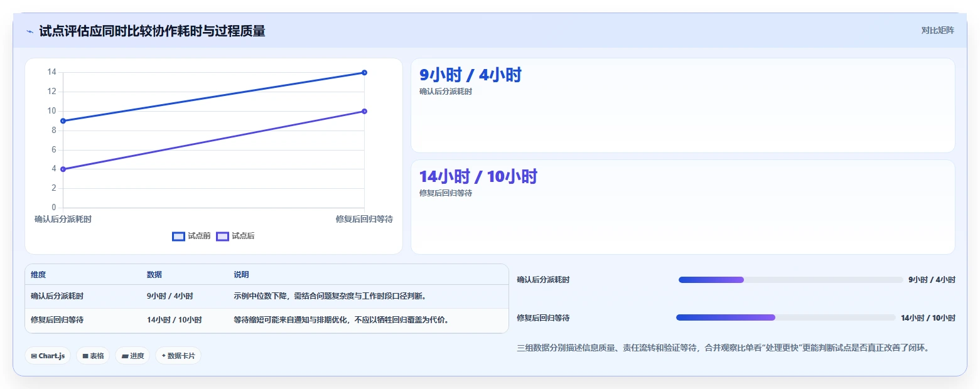The height and width of the screenshot is (389, 980).
Task: Click the 维度 table column header
Action: point(38,275)
